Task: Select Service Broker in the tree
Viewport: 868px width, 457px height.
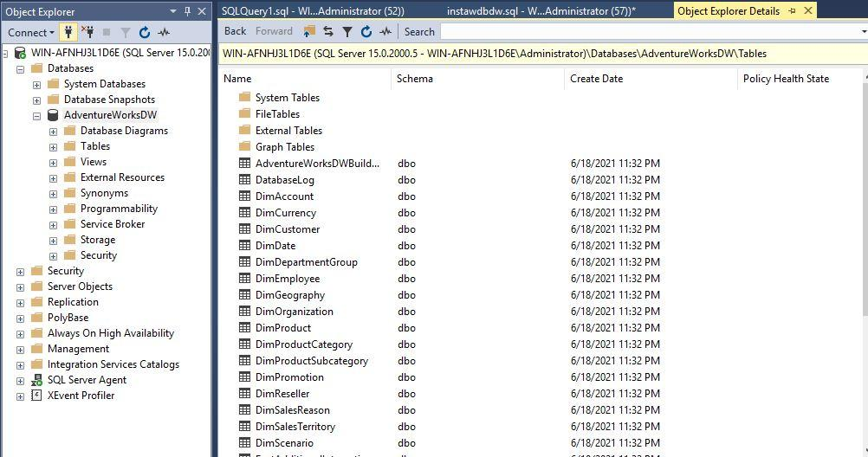Action: [113, 224]
